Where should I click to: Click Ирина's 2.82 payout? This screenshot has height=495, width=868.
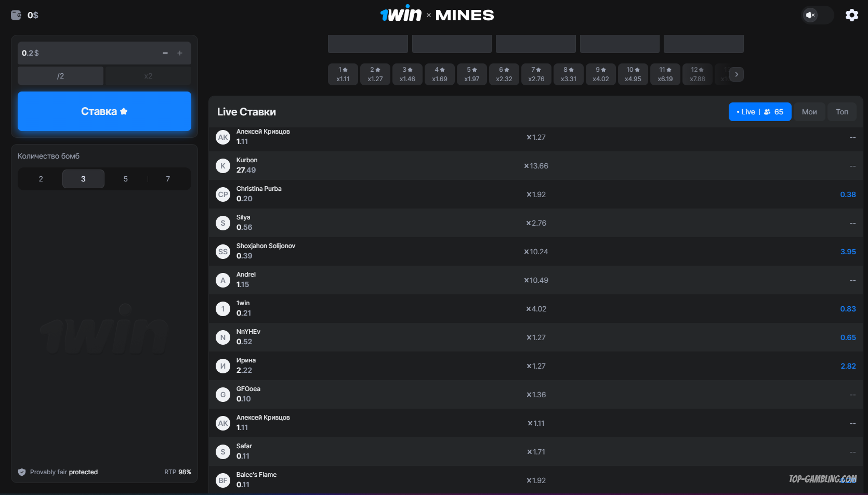[848, 366]
